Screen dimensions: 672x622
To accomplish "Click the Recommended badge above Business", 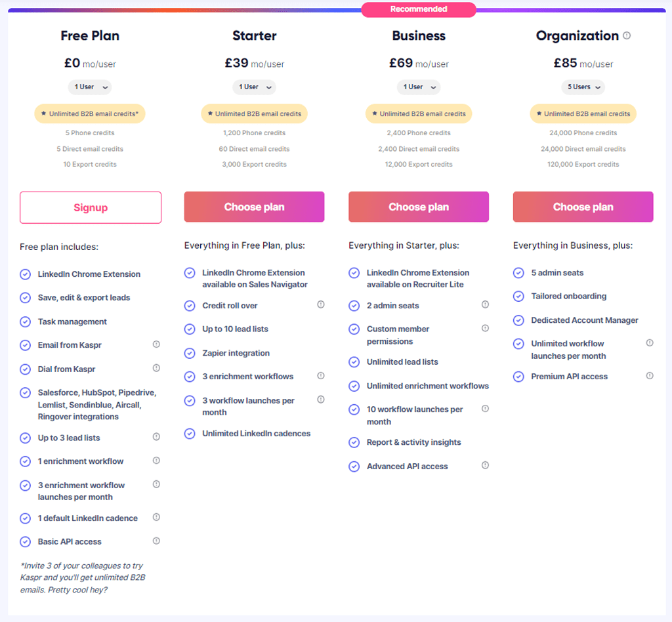I will tap(419, 9).
